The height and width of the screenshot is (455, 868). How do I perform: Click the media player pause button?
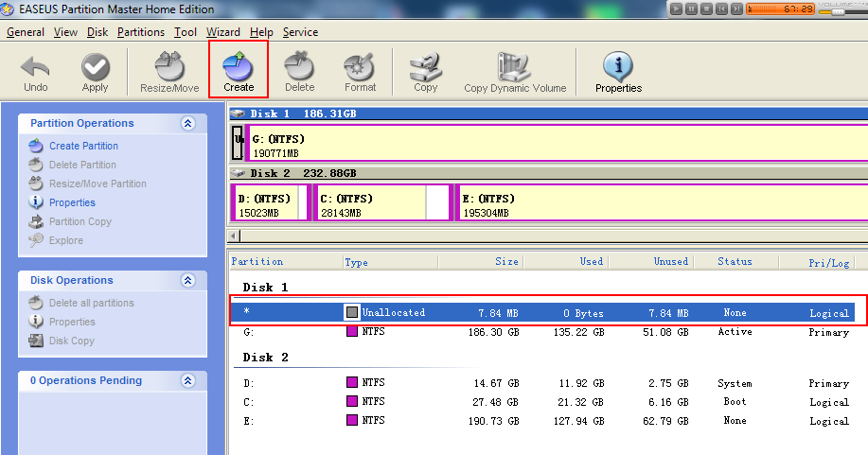coord(691,9)
